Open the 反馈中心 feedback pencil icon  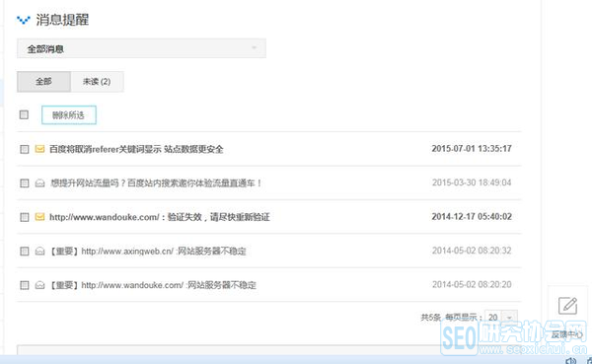coord(567,306)
